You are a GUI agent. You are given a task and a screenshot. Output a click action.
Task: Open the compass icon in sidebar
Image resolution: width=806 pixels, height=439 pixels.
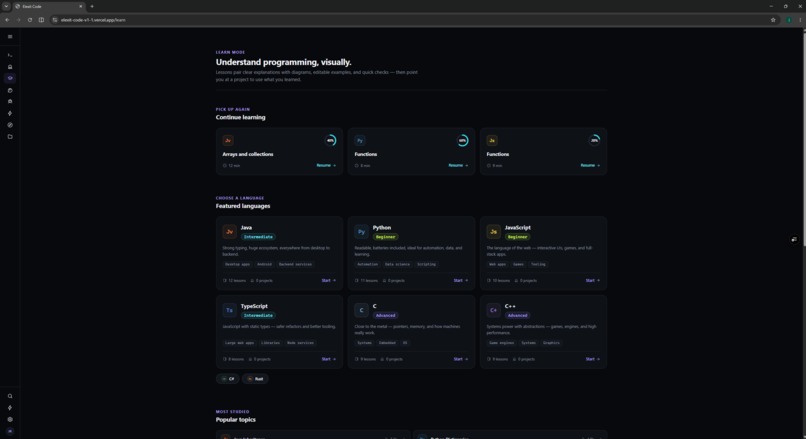pos(10,125)
